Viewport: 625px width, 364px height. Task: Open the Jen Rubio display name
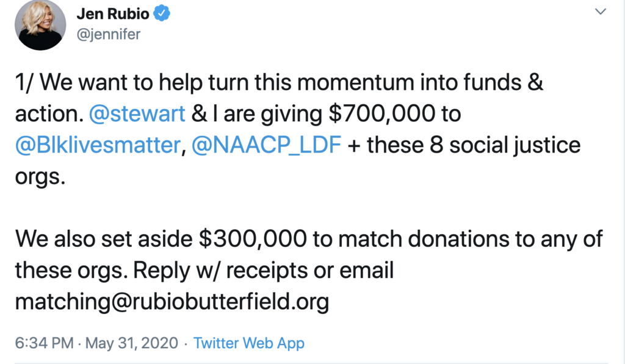coord(113,14)
